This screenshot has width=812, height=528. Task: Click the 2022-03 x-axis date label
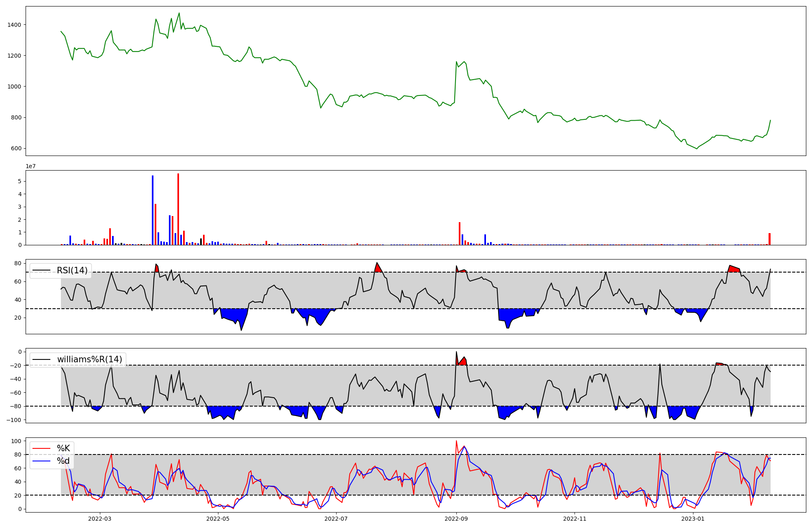coord(99,519)
